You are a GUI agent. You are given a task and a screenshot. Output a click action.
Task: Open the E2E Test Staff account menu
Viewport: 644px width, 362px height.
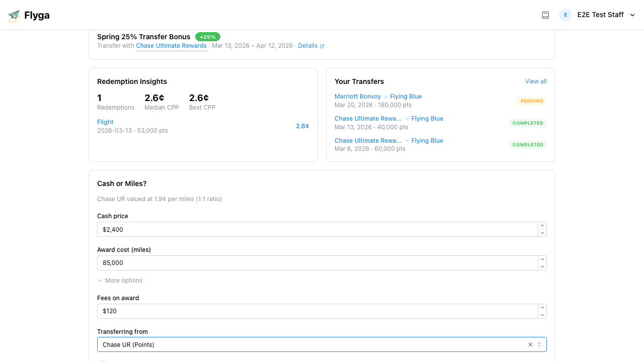click(x=598, y=15)
